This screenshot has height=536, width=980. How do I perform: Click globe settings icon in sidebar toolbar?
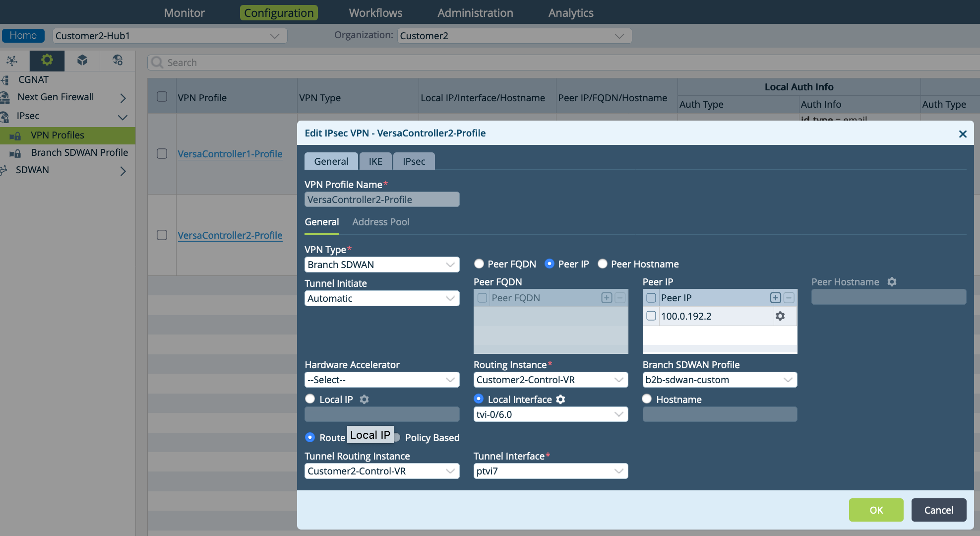pyautogui.click(x=118, y=61)
